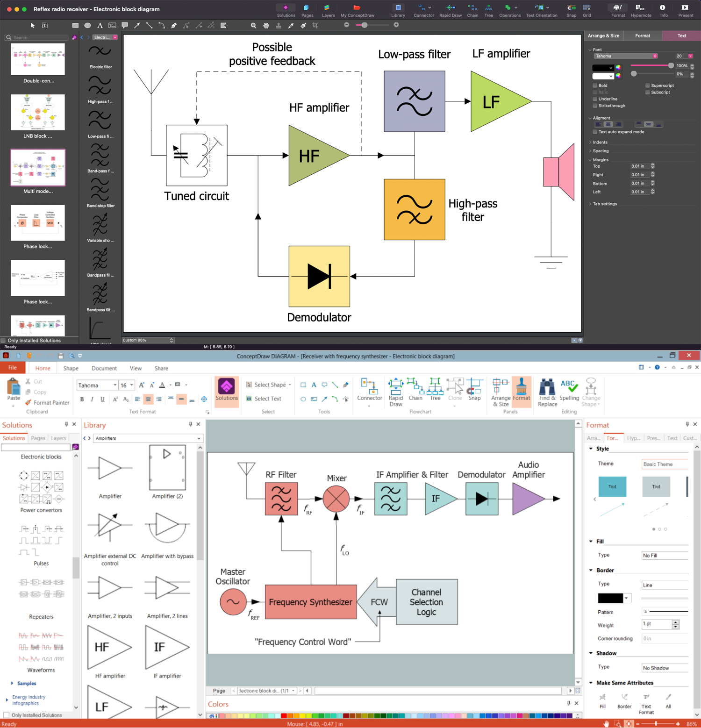This screenshot has width=701, height=728.
Task: Select the Low-pass filter library shape
Action: [x=100, y=124]
